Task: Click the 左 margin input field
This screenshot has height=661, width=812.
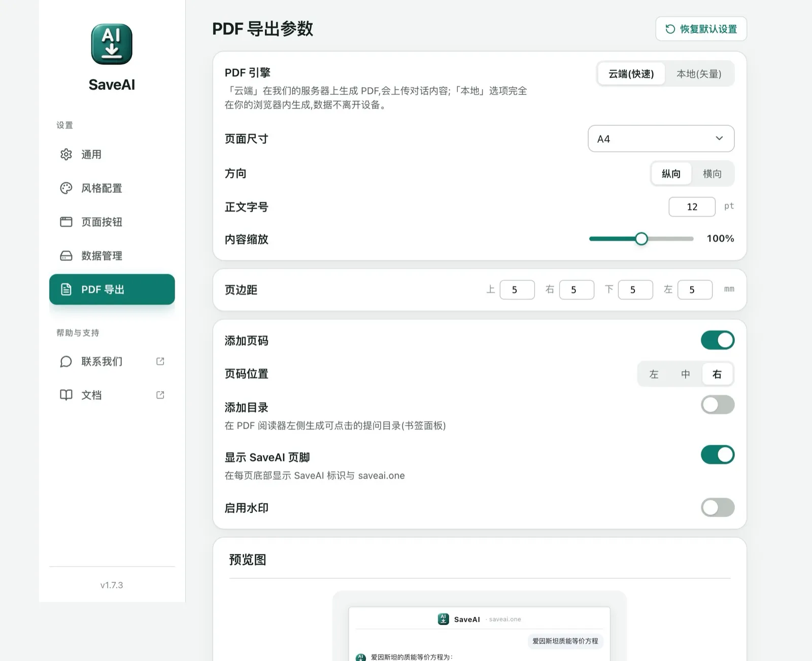Action: click(x=695, y=290)
